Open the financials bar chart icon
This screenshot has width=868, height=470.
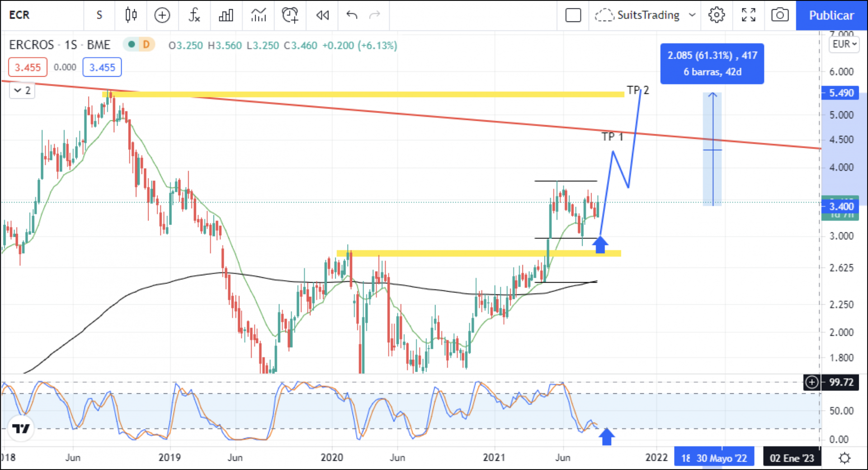(x=226, y=15)
